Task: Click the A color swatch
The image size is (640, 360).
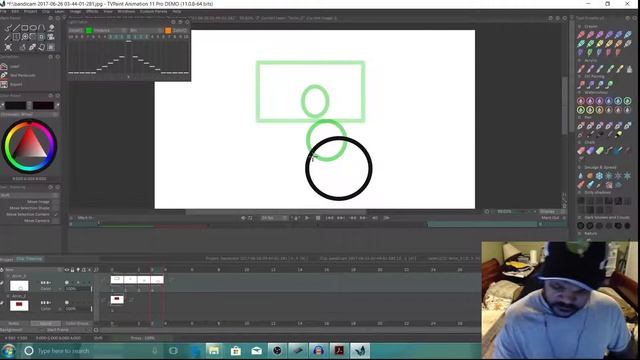Action: pyautogui.click(x=16, y=105)
